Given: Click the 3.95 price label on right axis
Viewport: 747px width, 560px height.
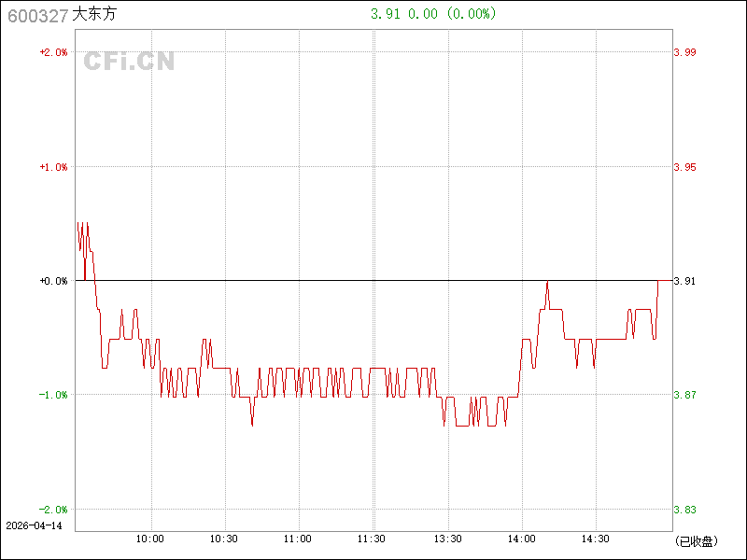Looking at the screenshot, I should click(x=685, y=167).
